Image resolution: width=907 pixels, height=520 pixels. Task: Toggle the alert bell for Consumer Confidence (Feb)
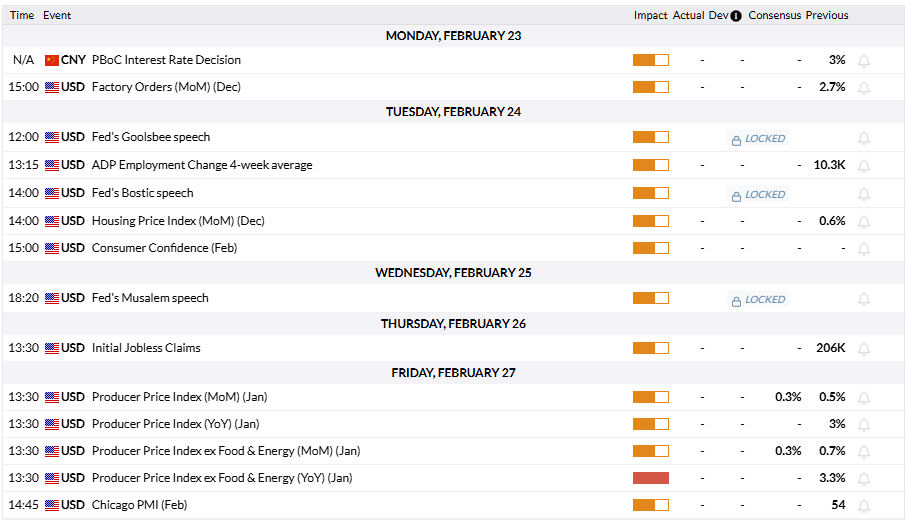pyautogui.click(x=864, y=249)
